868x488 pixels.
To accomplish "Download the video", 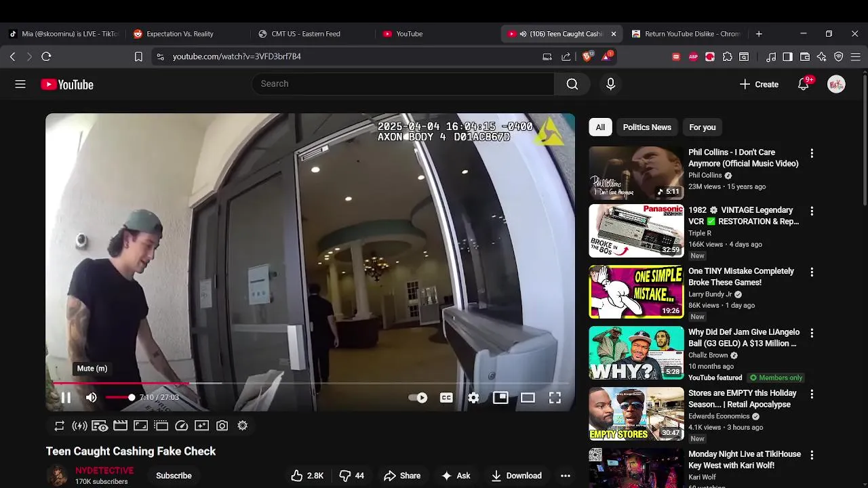I will coord(517,476).
